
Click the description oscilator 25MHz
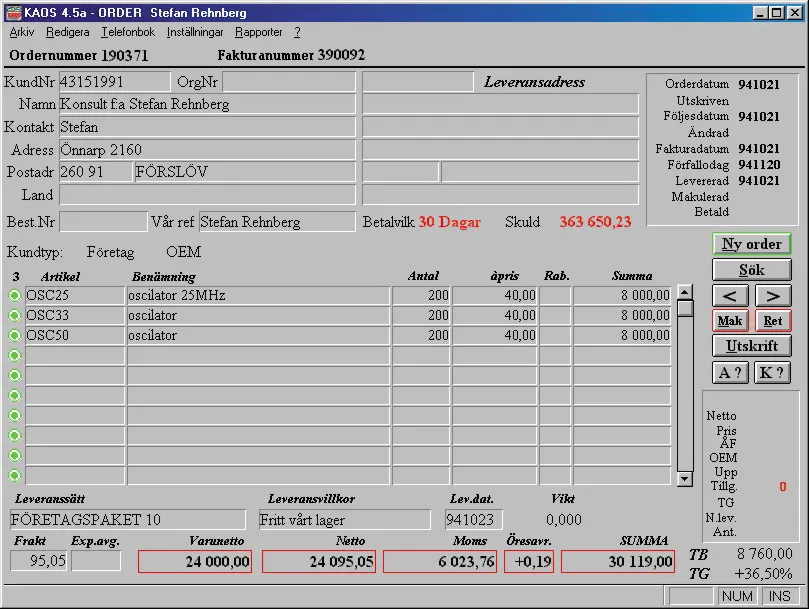258,295
